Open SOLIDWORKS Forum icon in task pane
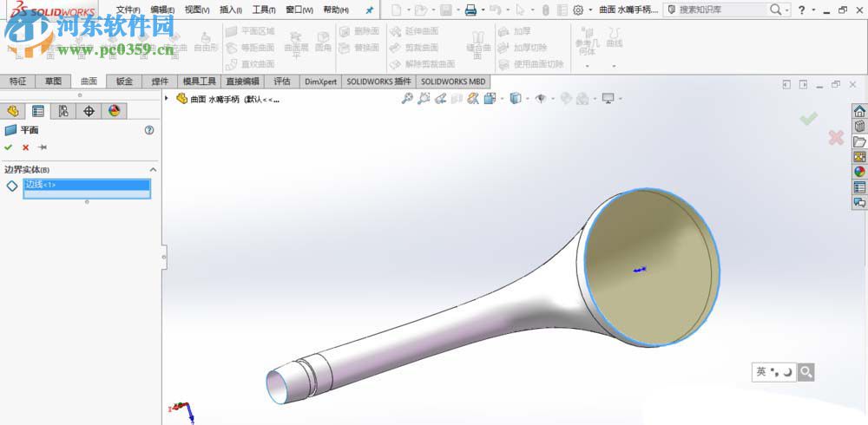868x425 pixels. pos(859,202)
